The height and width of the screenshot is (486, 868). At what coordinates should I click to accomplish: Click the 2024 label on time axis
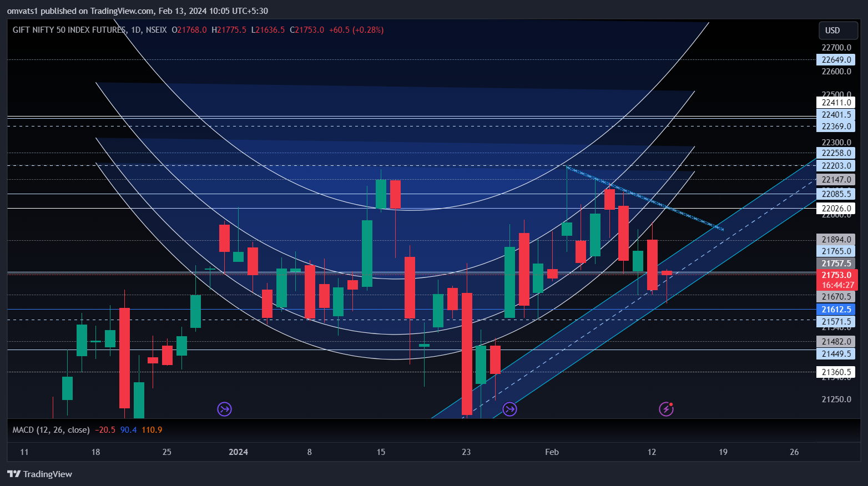239,452
